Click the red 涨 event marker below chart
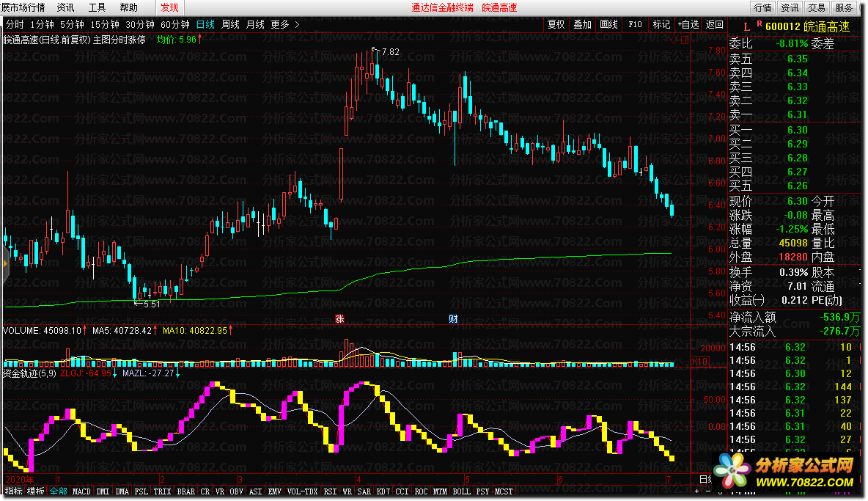The image size is (868, 501). coord(340,319)
